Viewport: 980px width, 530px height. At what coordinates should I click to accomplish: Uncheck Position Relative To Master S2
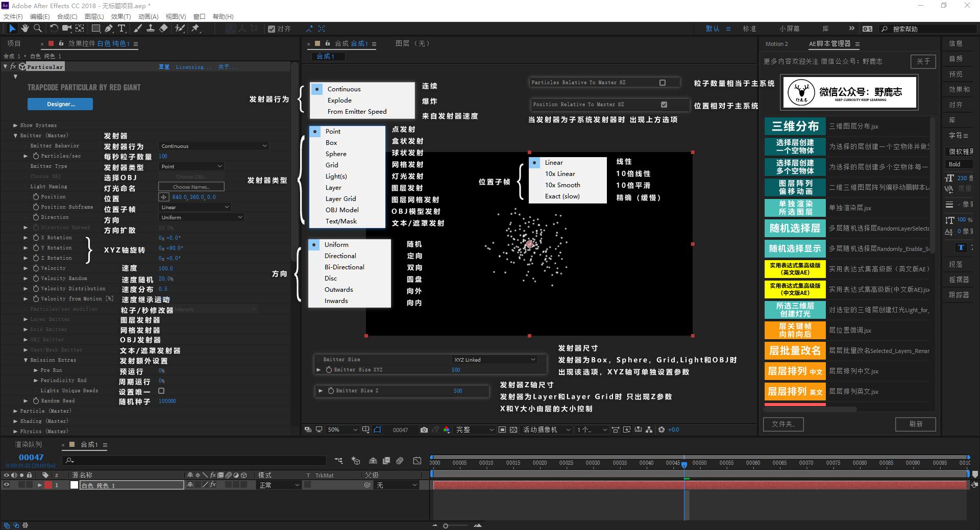coord(664,105)
